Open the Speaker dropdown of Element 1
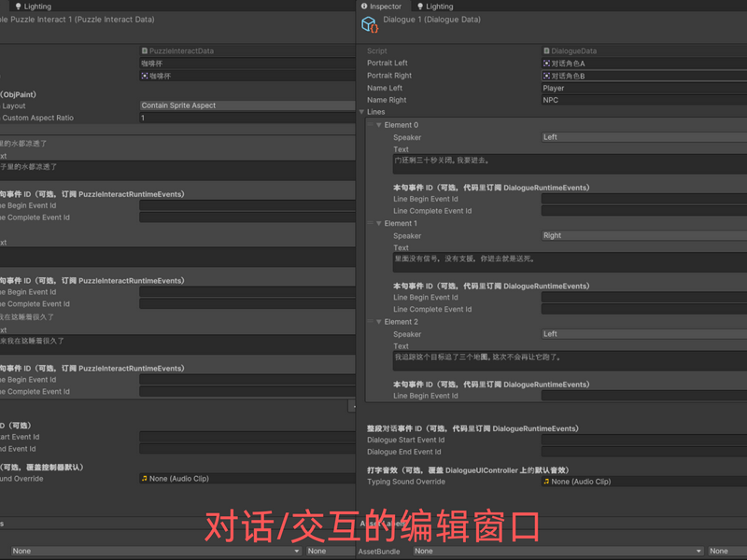 click(644, 236)
